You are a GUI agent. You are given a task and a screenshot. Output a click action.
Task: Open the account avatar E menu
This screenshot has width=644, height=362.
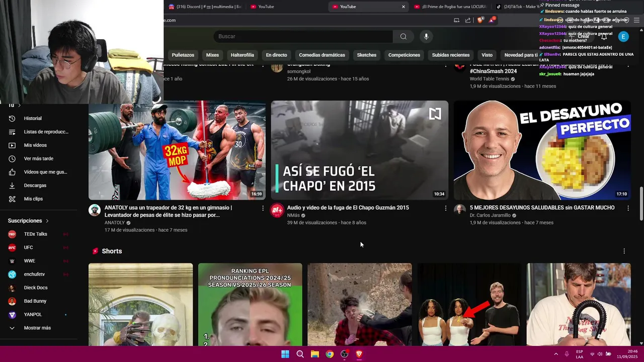tap(623, 36)
